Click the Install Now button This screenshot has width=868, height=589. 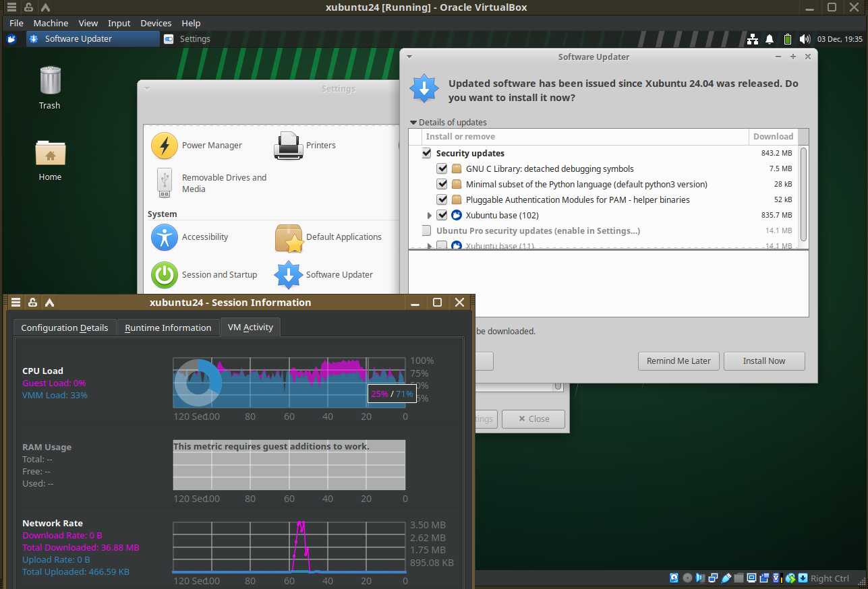pos(764,361)
